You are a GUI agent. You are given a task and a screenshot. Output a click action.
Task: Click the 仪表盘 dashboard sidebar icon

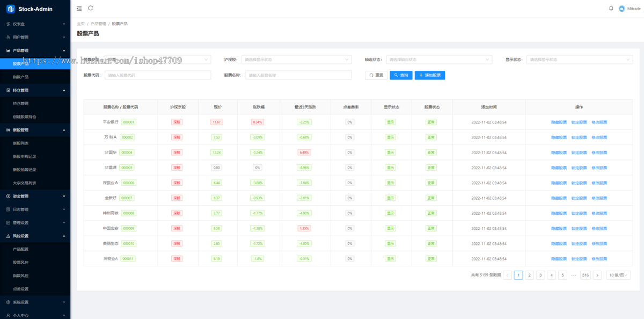(8, 24)
